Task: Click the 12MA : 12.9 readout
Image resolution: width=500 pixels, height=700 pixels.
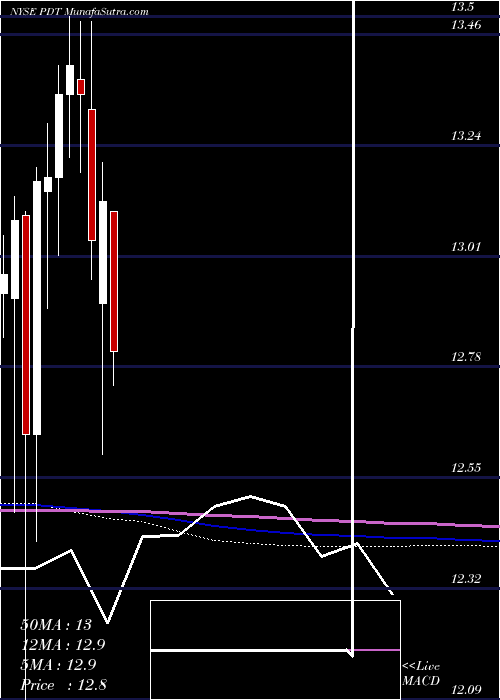Action: tap(63, 645)
